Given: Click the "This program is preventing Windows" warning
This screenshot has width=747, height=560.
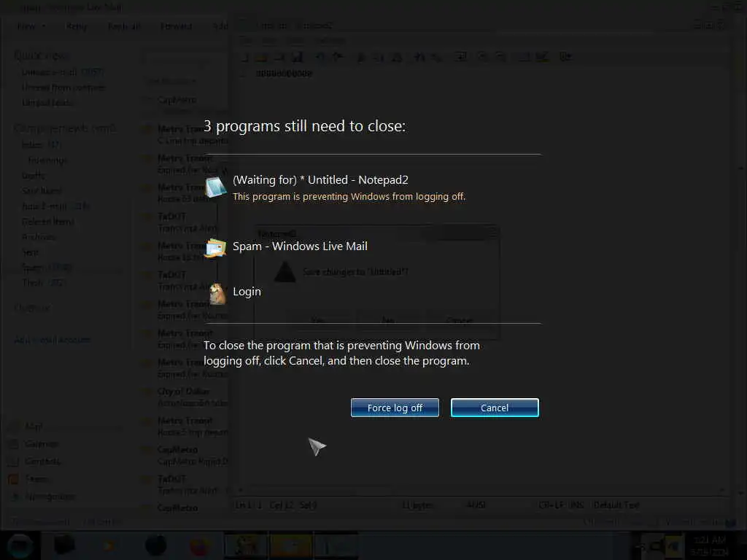Looking at the screenshot, I should (x=349, y=197).
